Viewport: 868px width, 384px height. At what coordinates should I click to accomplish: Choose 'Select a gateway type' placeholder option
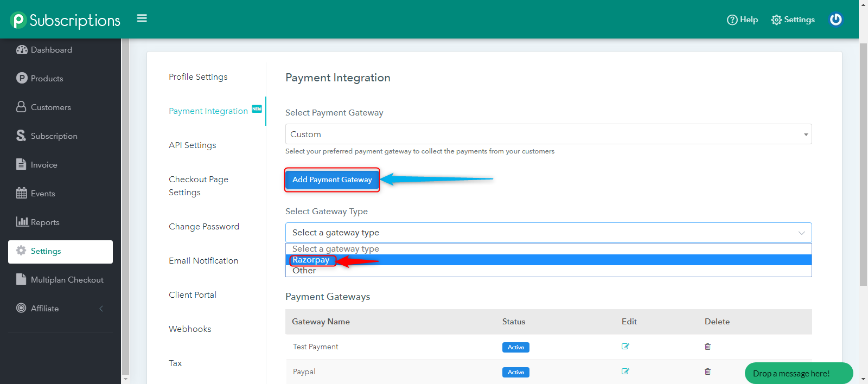pos(548,249)
